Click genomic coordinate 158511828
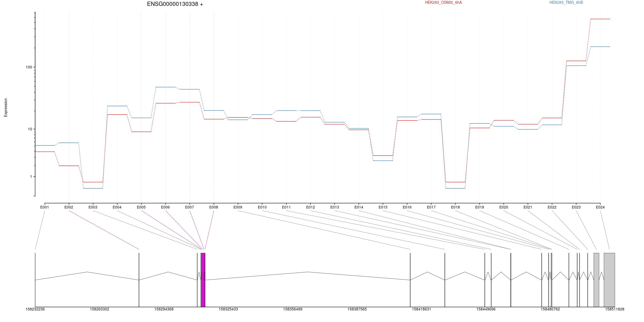 pyautogui.click(x=615, y=309)
